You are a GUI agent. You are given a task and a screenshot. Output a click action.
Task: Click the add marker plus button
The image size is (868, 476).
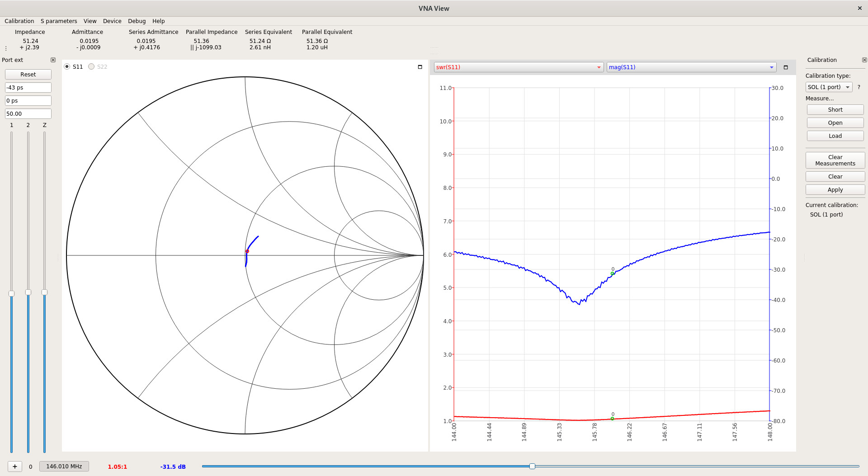click(15, 467)
